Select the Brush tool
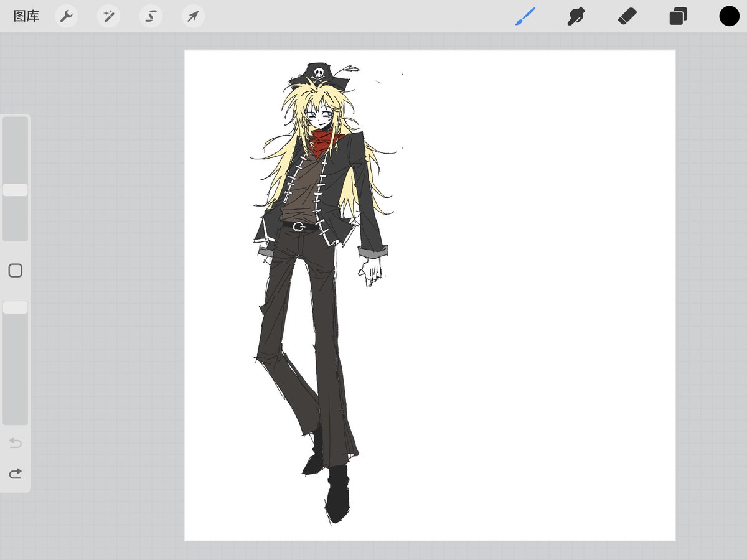This screenshot has height=560, width=747. [x=525, y=16]
